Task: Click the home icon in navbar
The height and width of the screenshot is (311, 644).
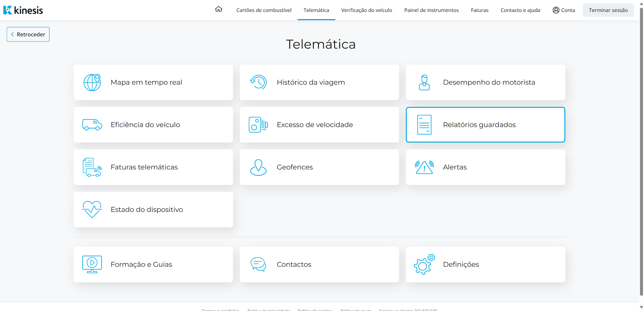Action: coord(218,9)
